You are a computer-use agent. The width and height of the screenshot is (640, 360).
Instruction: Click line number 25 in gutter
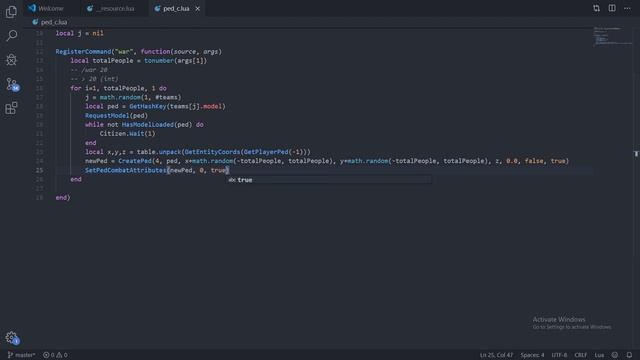tap(39, 170)
